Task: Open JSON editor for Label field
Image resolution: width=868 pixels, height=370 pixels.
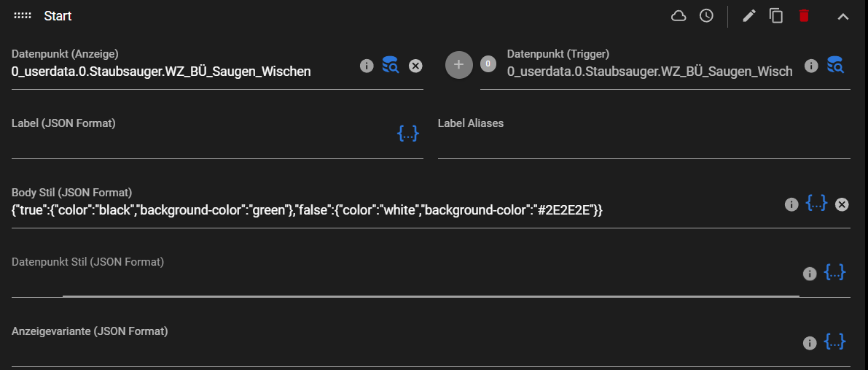Action: click(407, 134)
